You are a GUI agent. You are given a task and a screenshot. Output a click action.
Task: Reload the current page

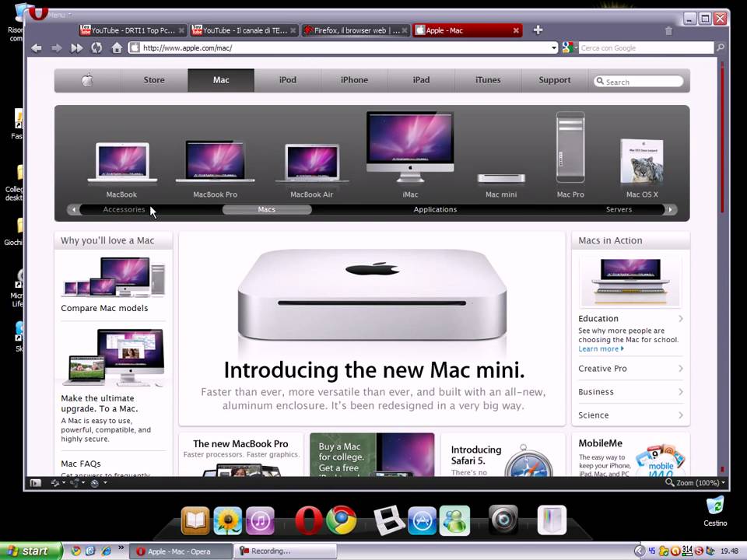click(x=96, y=47)
